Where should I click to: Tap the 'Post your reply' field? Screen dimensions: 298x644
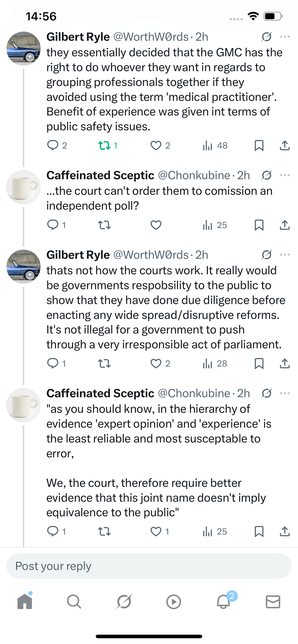149,566
